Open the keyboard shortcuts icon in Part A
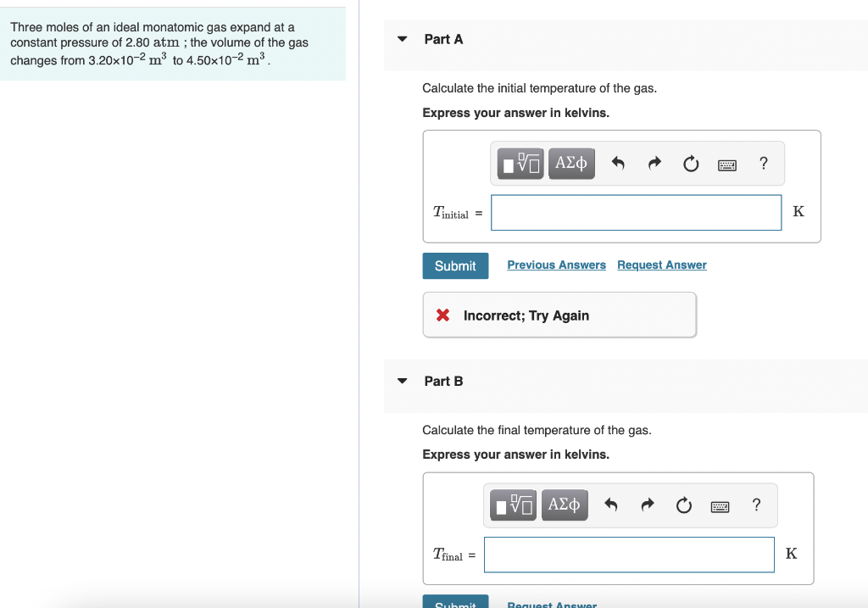The image size is (868, 608). tap(726, 164)
